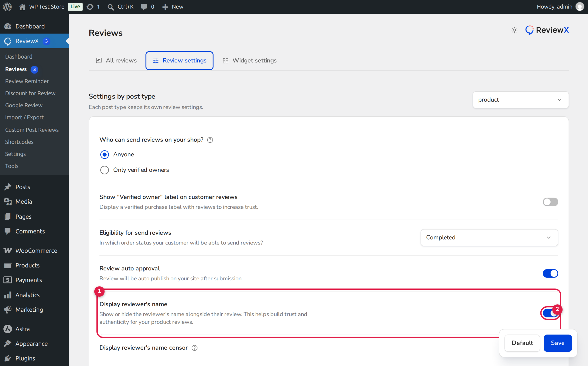The height and width of the screenshot is (366, 588).
Task: Open Dashboard gauge icon in sidebar
Action: (x=8, y=26)
